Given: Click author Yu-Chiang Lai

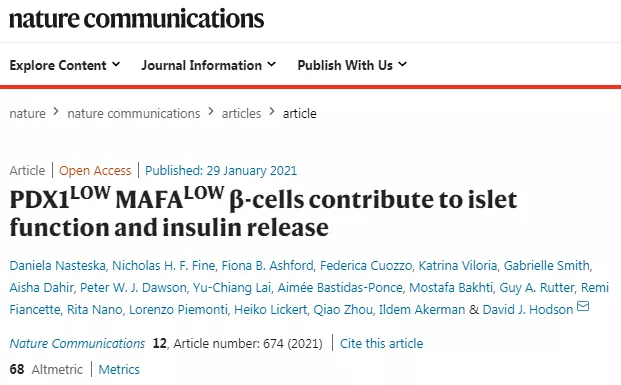Looking at the screenshot, I should 232,288.
